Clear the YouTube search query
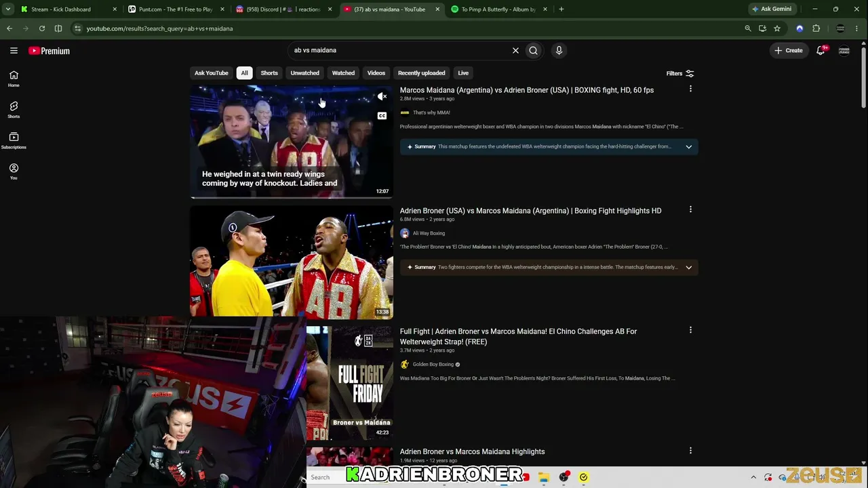 coord(515,50)
